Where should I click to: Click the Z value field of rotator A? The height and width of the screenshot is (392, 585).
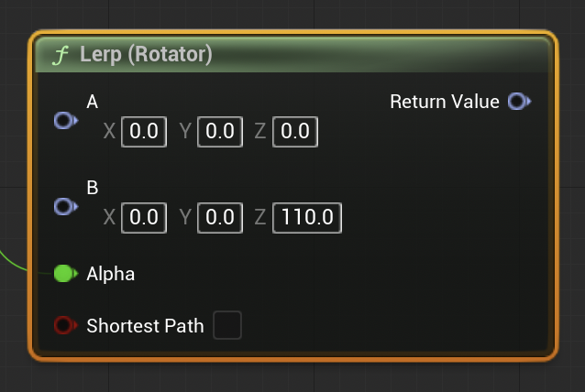click(295, 132)
